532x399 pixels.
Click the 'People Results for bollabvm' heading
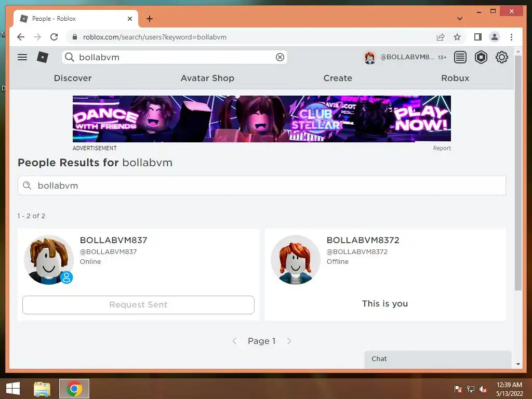95,163
